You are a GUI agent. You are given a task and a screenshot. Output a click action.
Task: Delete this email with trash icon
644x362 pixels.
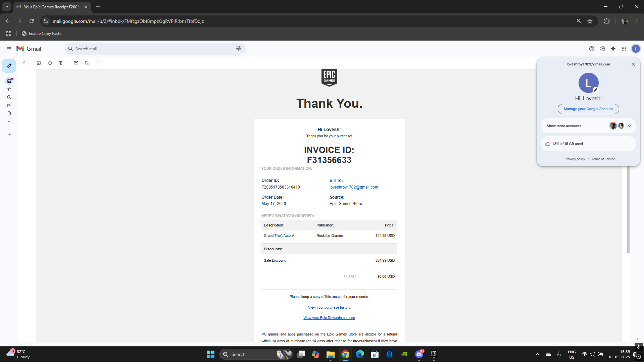[61, 63]
